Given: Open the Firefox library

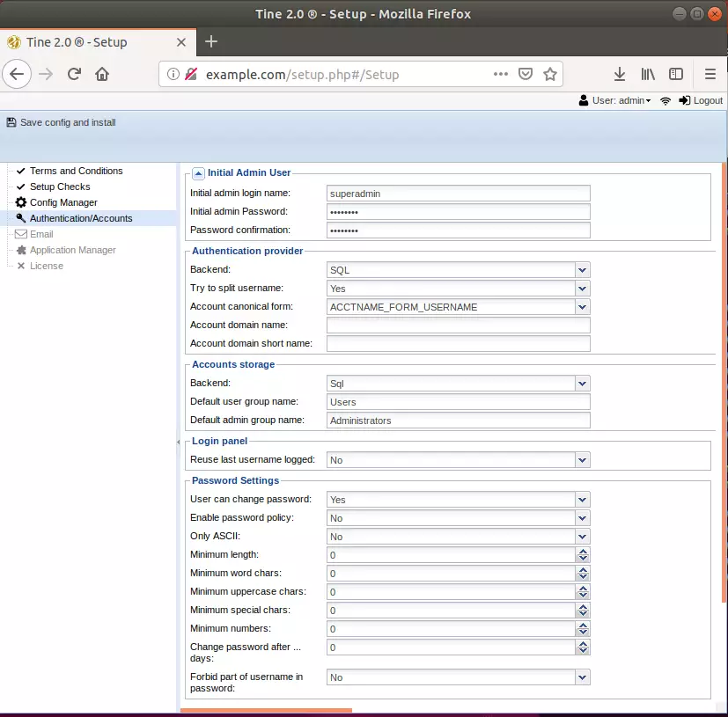Looking at the screenshot, I should click(x=648, y=74).
